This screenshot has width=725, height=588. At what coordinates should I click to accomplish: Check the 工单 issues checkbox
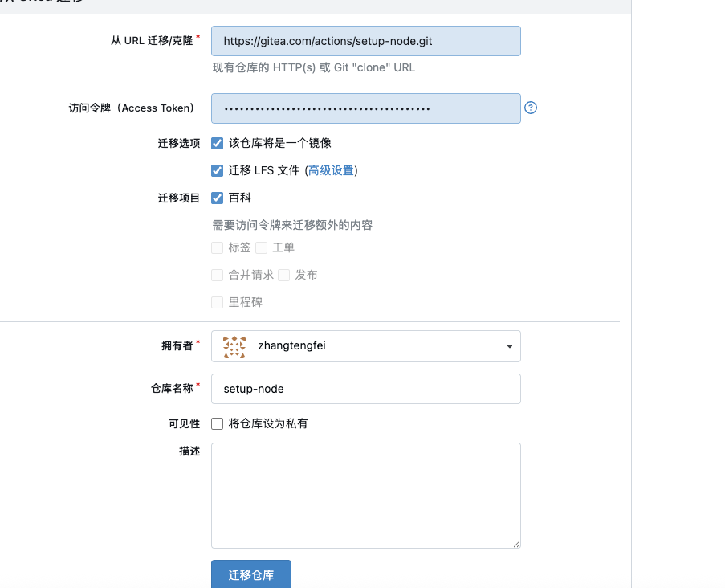click(x=262, y=247)
